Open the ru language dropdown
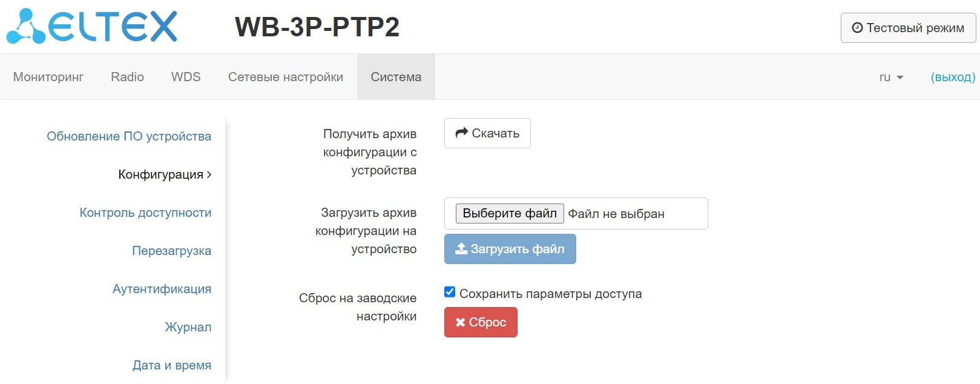 (891, 77)
